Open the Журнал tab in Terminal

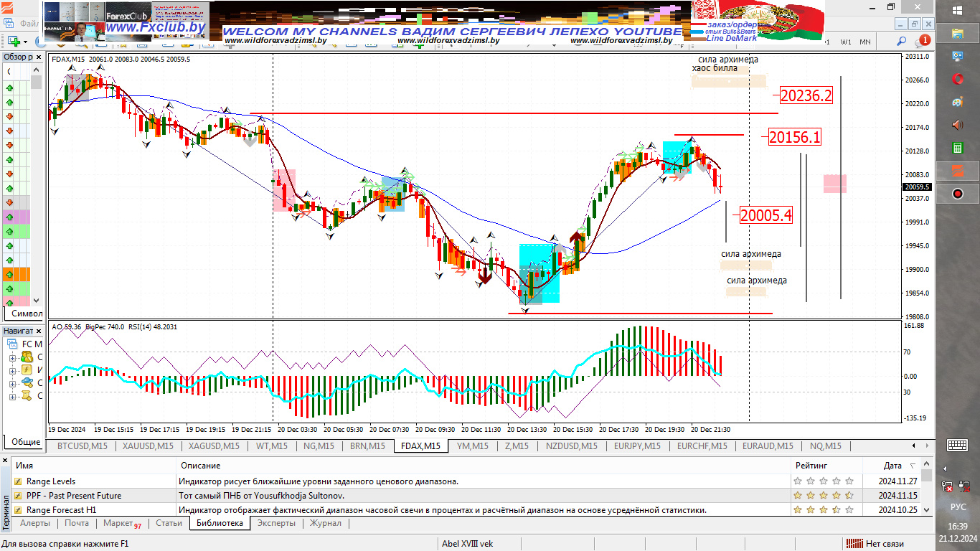pyautogui.click(x=326, y=524)
